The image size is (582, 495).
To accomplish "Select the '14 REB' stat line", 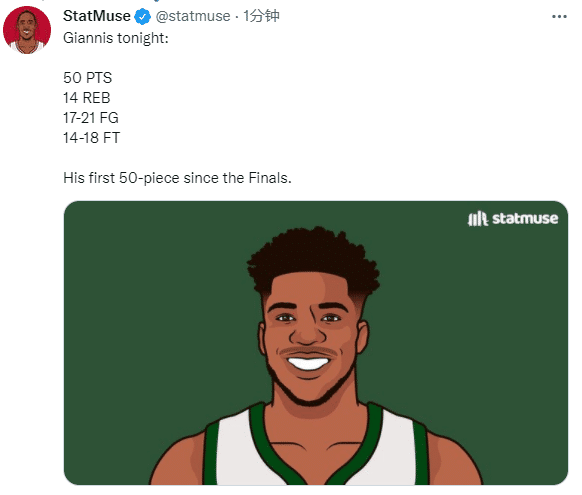I will click(x=87, y=98).
